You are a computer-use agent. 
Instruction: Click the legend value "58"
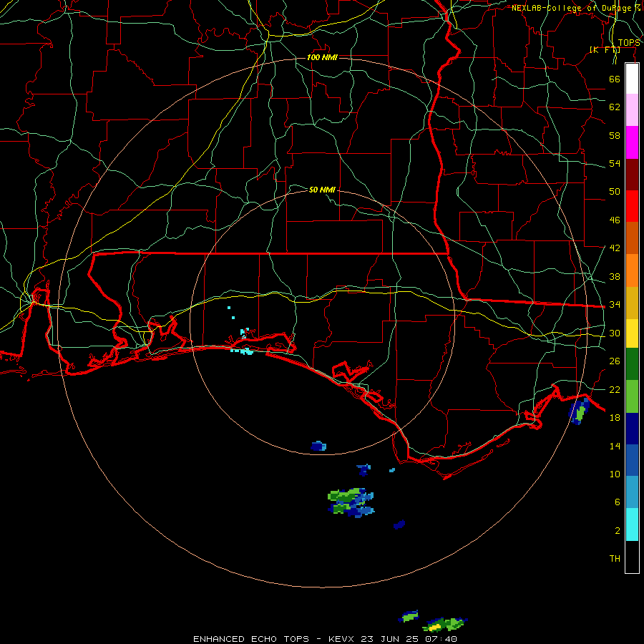point(615,135)
